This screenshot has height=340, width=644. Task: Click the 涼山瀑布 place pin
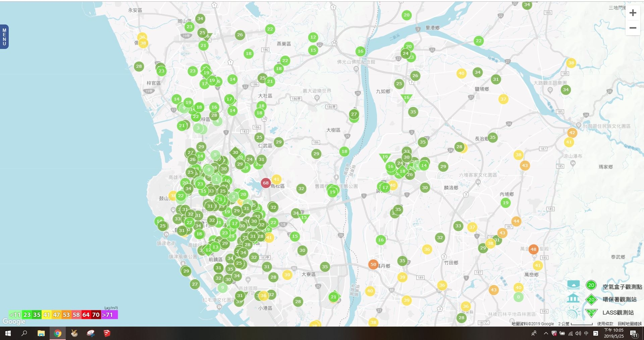pos(573,163)
